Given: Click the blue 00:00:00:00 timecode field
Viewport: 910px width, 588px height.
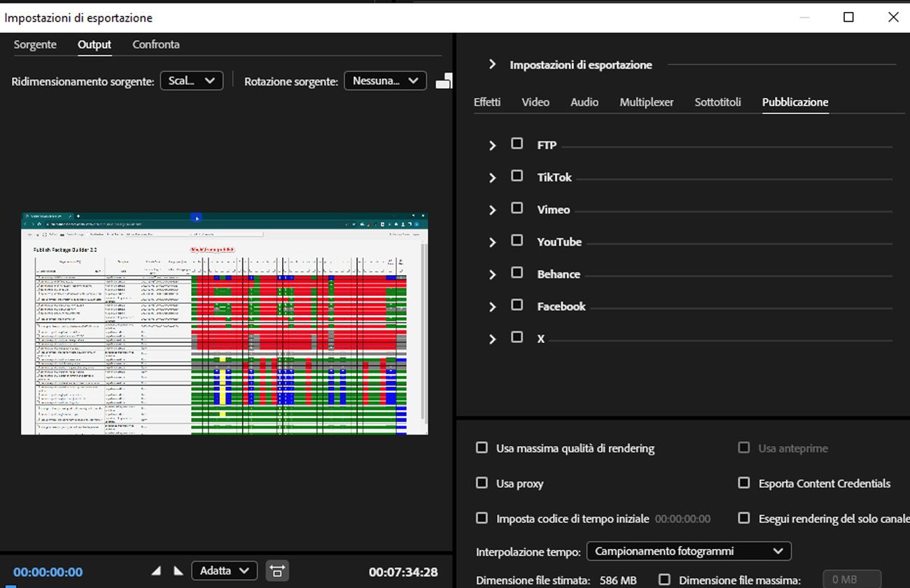Looking at the screenshot, I should click(x=48, y=571).
